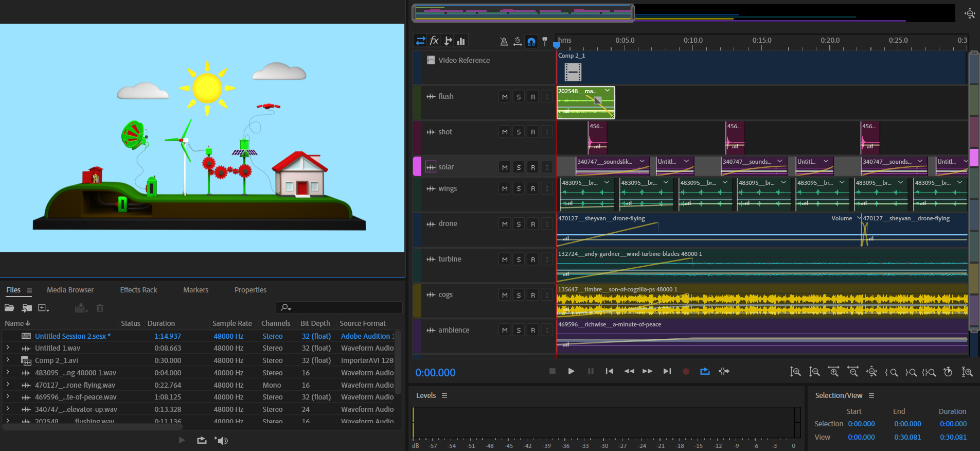Click Move Playhead to Next icon
The image size is (980, 451).
[x=667, y=371]
